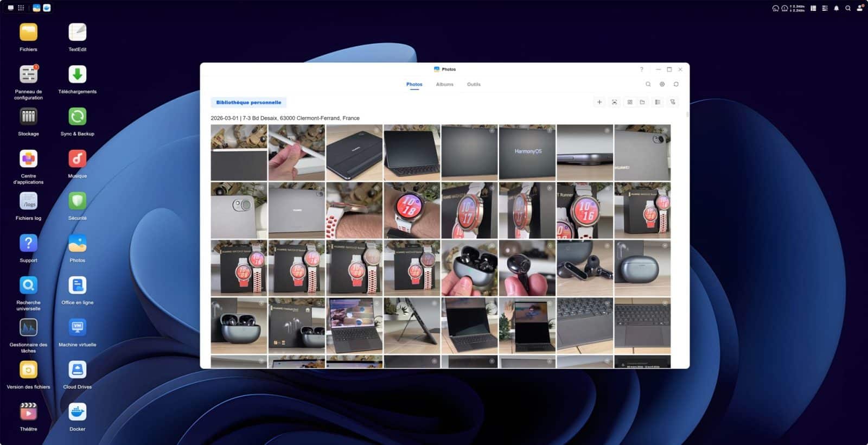Open the list display options dropdown
This screenshot has width=868, height=445.
[x=658, y=102]
